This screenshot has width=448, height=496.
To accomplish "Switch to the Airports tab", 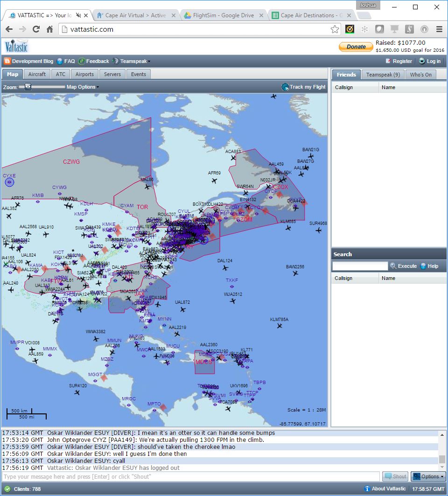I will pos(84,74).
